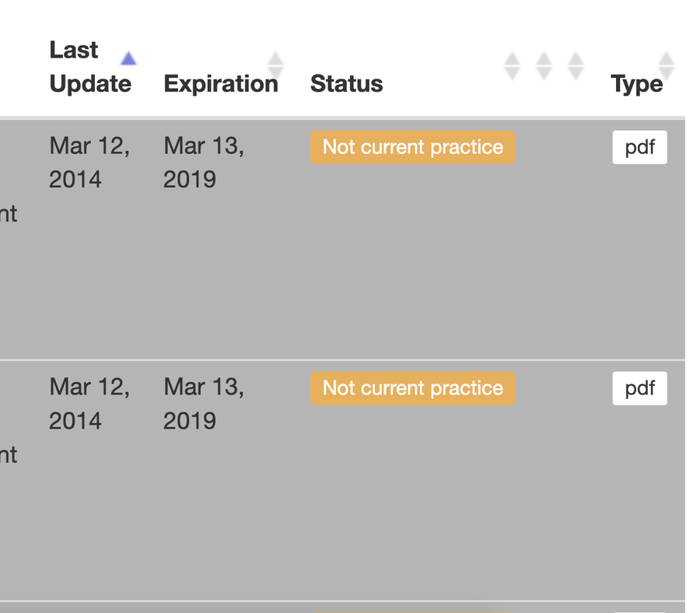Viewport: 700px width, 613px height.
Task: Select the Status column header
Action: [x=346, y=83]
